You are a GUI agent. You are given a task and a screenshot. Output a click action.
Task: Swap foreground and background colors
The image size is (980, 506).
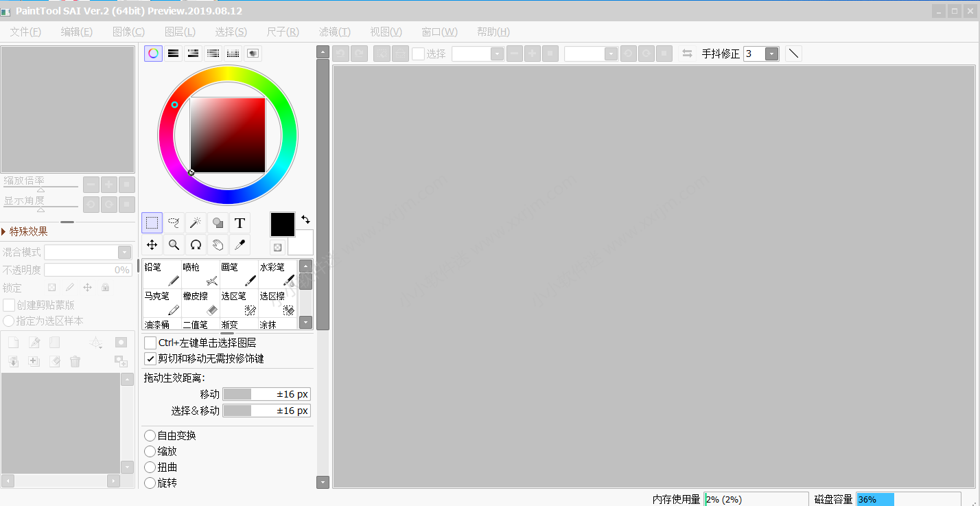pyautogui.click(x=305, y=220)
